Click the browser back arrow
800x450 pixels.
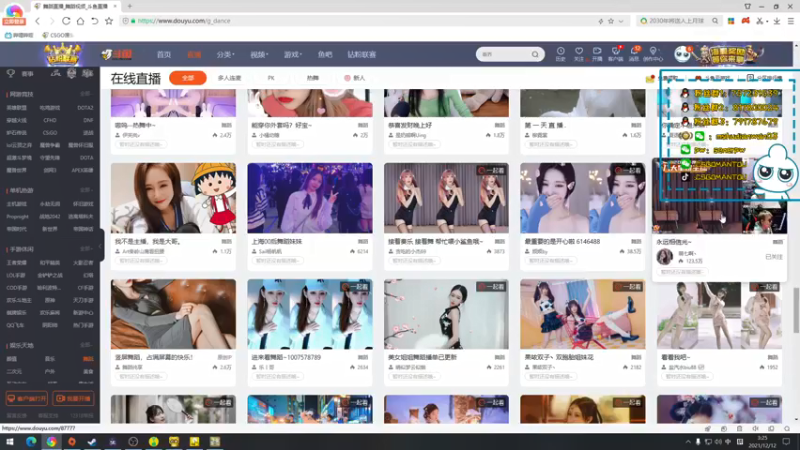pyautogui.click(x=37, y=21)
